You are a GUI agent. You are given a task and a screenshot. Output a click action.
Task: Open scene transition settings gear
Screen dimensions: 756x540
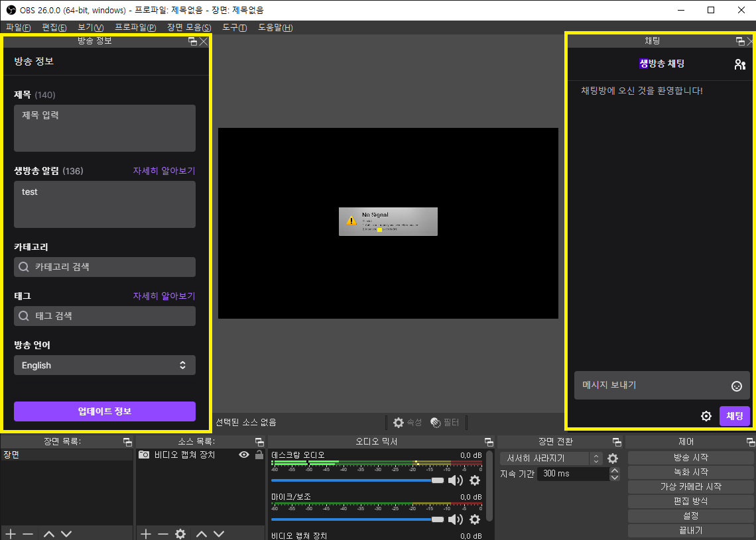613,459
